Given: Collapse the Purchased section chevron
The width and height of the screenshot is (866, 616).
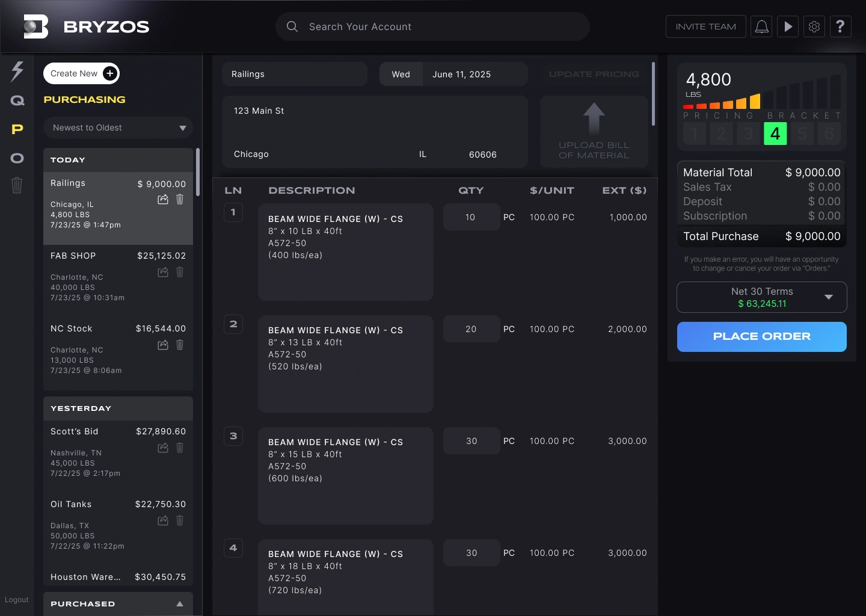Looking at the screenshot, I should [x=179, y=604].
